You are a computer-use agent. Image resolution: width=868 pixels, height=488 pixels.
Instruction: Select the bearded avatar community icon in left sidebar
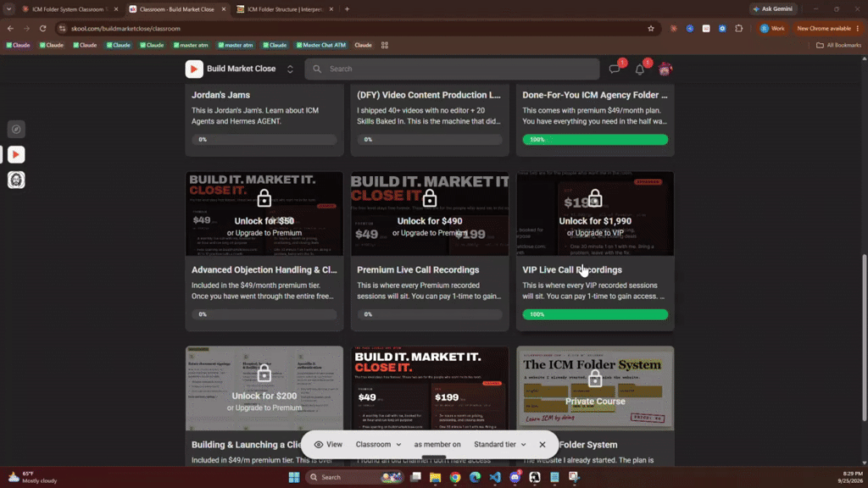pyautogui.click(x=16, y=180)
